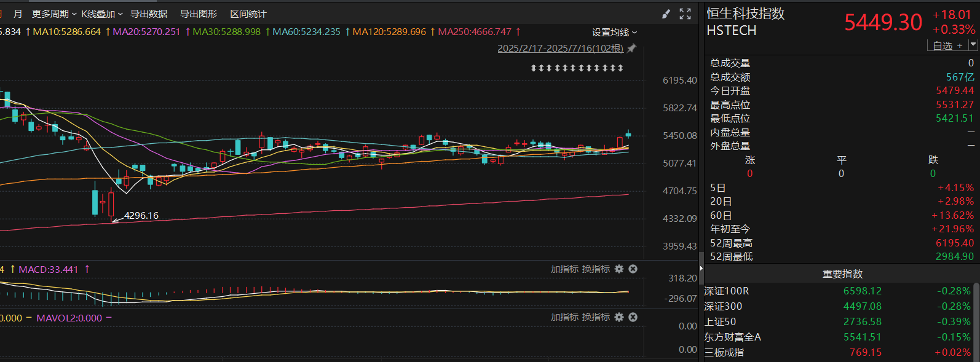
Task: Close the MACD indicator panel
Action: [x=633, y=269]
